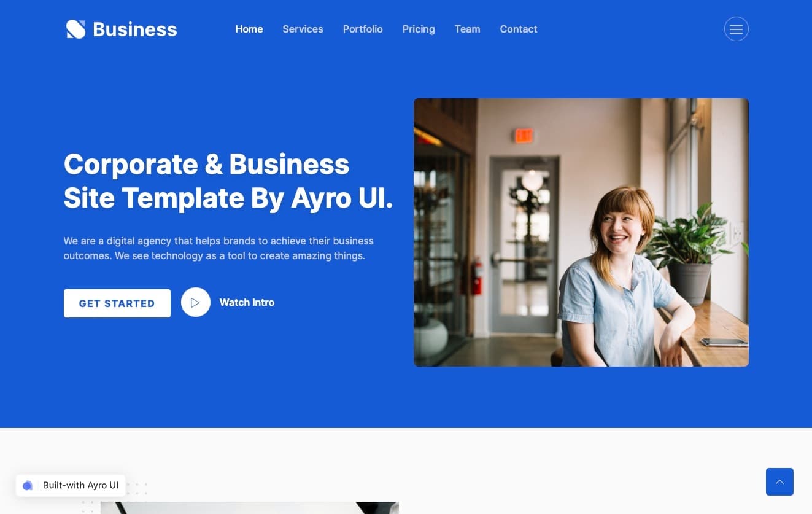Click the scroll-to-top arrow button
The width and height of the screenshot is (812, 514).
point(779,481)
